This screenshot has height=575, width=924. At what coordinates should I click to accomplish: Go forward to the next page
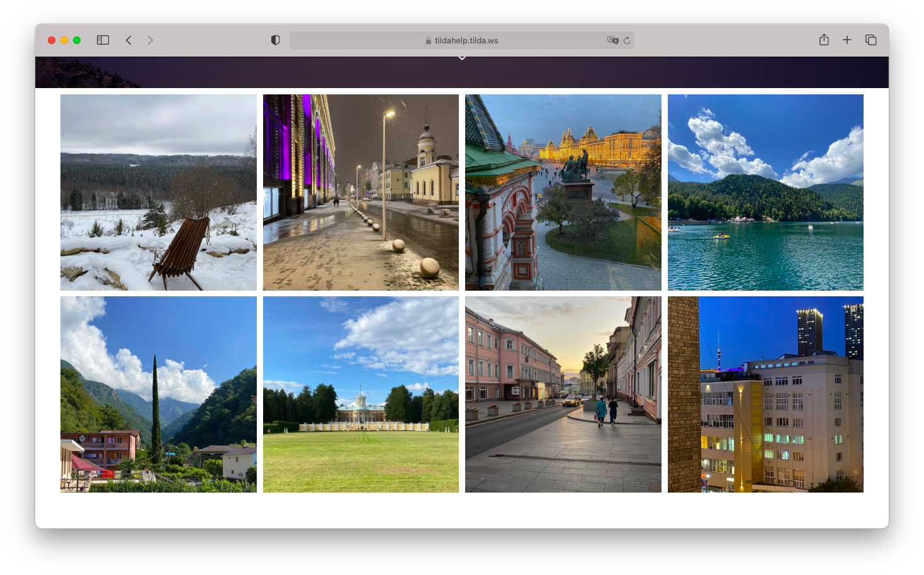(x=150, y=40)
